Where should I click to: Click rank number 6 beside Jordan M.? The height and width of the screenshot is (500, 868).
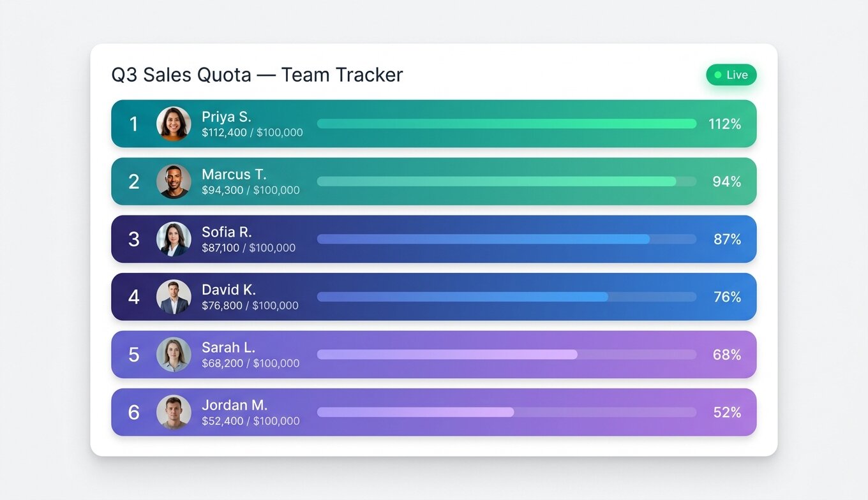pyautogui.click(x=133, y=413)
